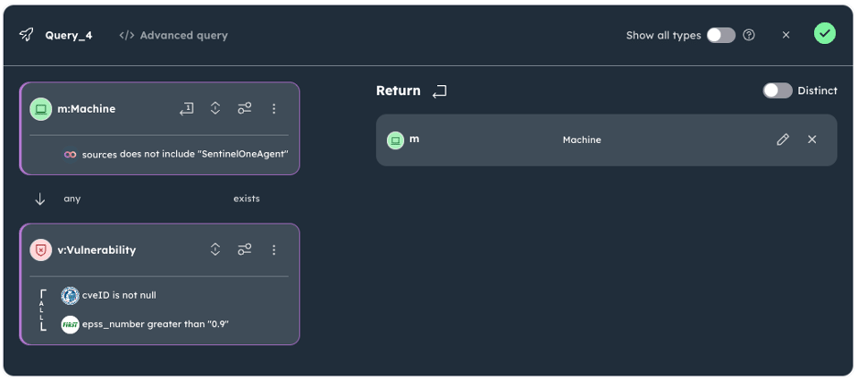The height and width of the screenshot is (381, 858).
Task: Select the Query_4 title
Action: point(69,36)
